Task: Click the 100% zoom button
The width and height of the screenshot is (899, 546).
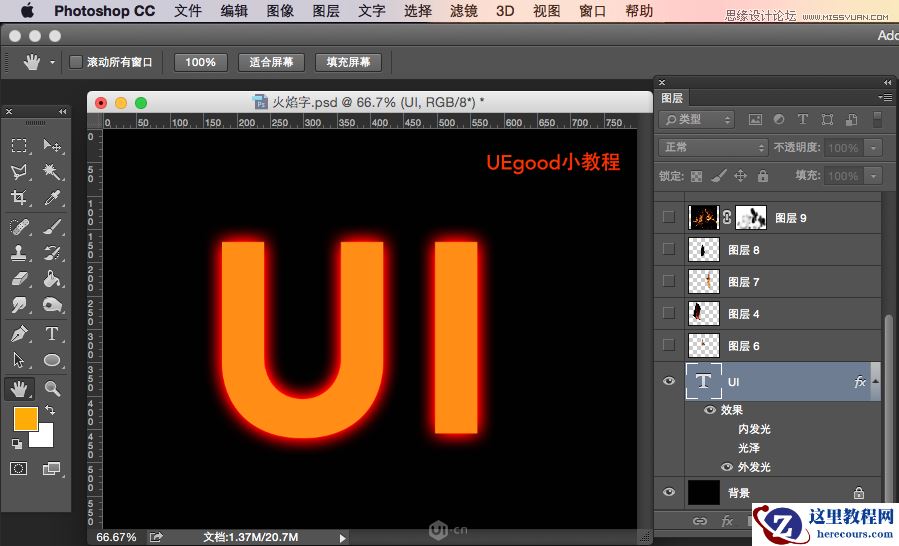Action: (201, 62)
